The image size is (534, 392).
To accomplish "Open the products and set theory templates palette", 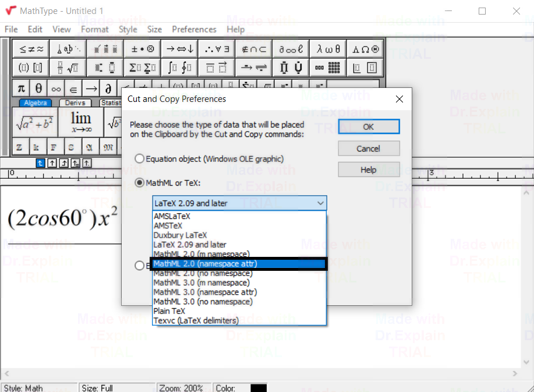I will click(x=291, y=68).
